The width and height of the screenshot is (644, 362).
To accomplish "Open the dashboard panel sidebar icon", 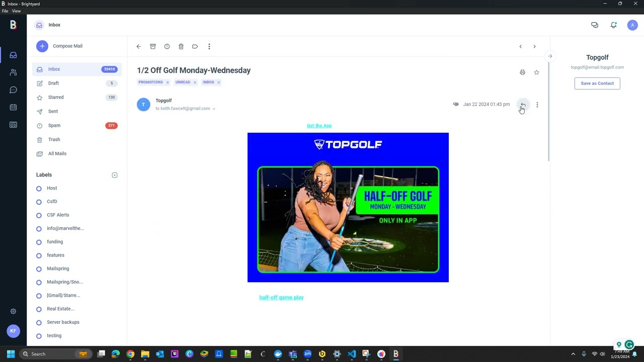I will pyautogui.click(x=13, y=125).
